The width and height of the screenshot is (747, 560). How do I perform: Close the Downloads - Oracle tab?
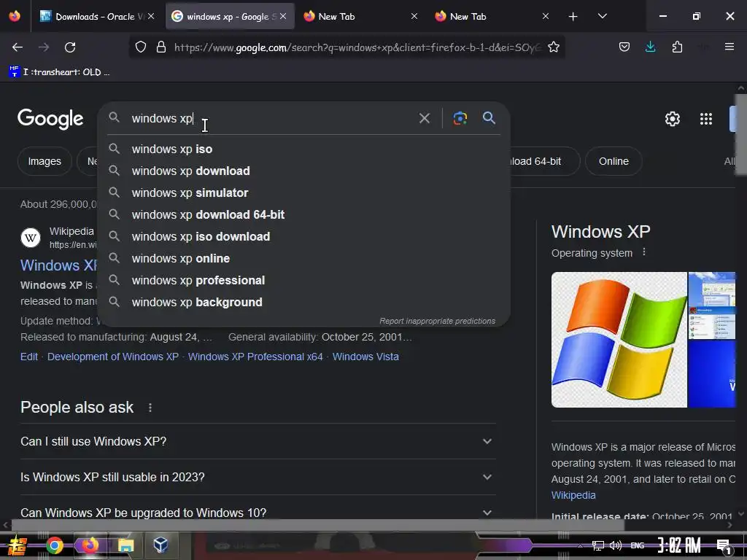click(151, 16)
